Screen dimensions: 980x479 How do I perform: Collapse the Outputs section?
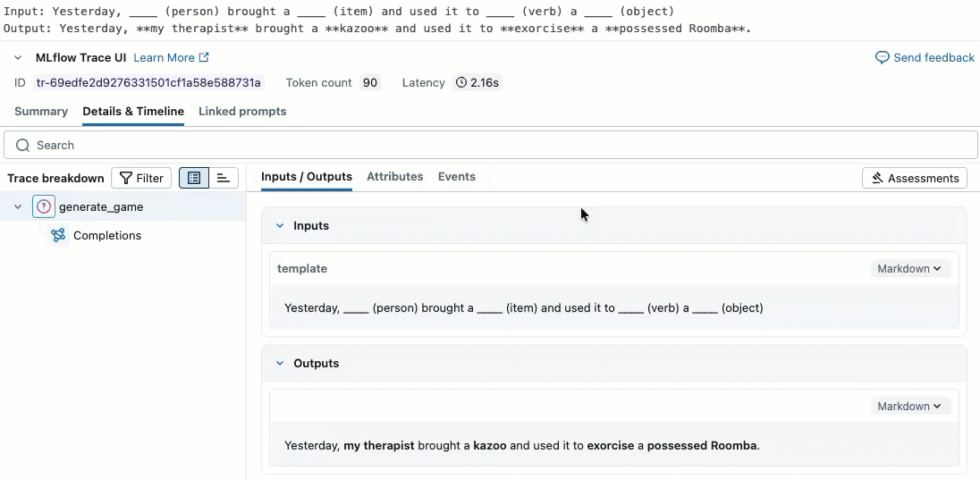tap(280, 364)
